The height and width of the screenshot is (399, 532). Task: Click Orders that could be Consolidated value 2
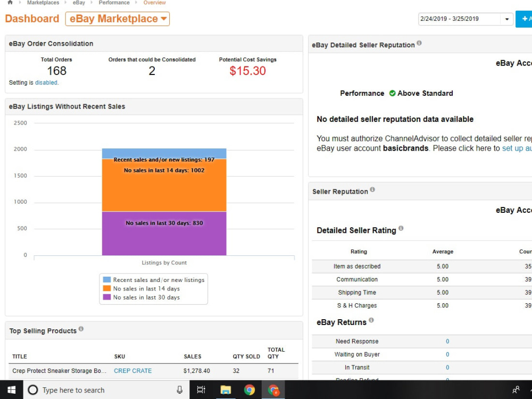(152, 71)
